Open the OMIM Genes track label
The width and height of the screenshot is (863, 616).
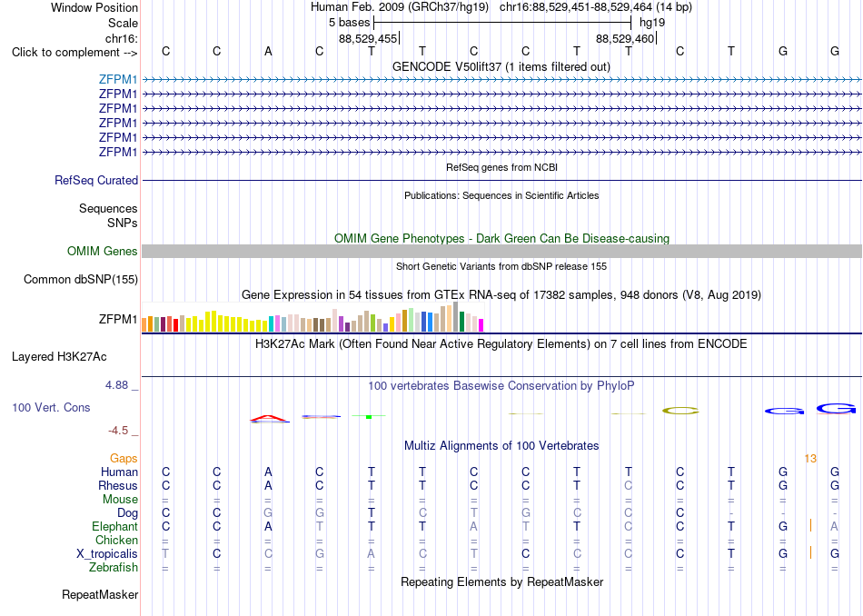(x=103, y=251)
